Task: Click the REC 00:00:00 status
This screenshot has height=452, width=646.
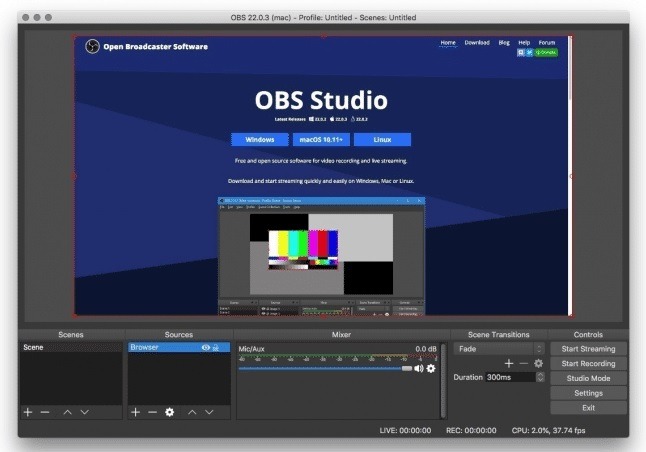Action: click(x=471, y=431)
